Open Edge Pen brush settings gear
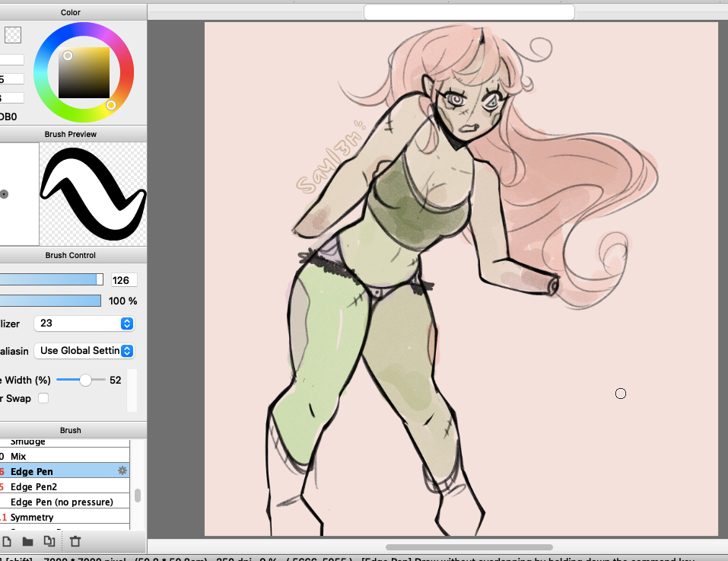Screen dimensions: 728x561 122,471
